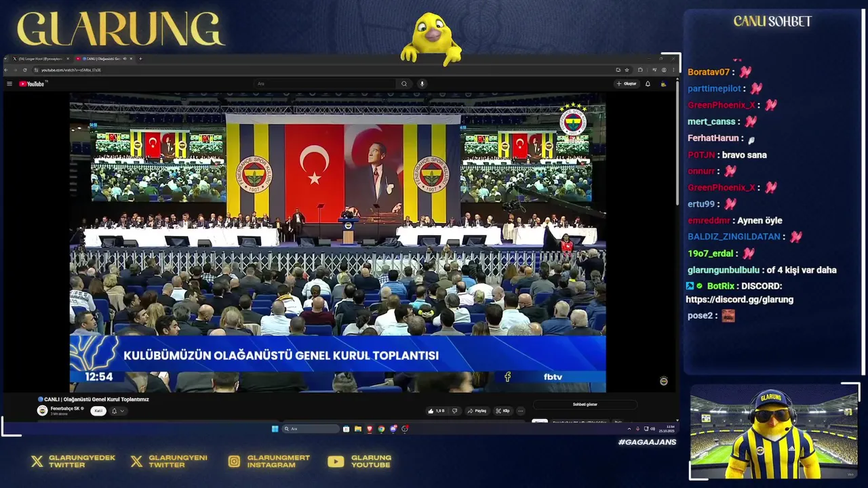The image size is (868, 488).
Task: Switch to the X Twitter browser tab
Action: (41, 59)
